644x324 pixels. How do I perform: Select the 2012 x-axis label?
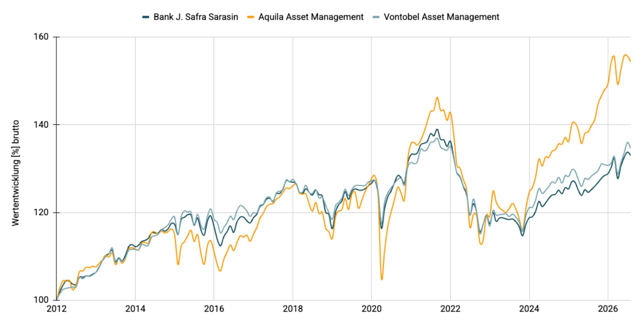[x=56, y=309]
